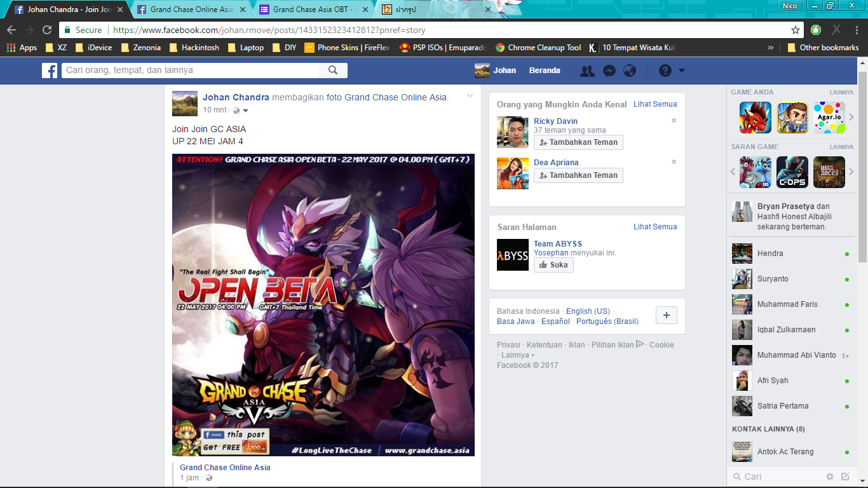The width and height of the screenshot is (868, 488).
Task: Click Johan Chandra's post avatar thumbnail
Action: (185, 104)
